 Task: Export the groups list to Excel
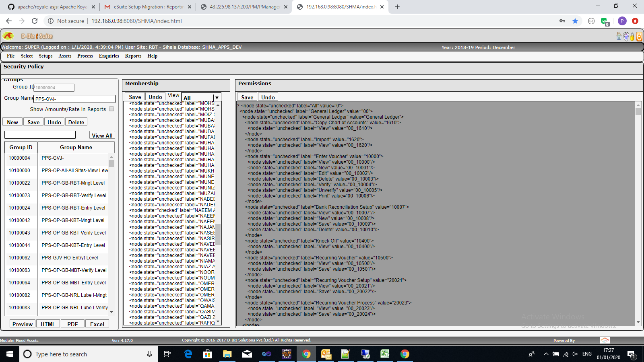point(97,323)
